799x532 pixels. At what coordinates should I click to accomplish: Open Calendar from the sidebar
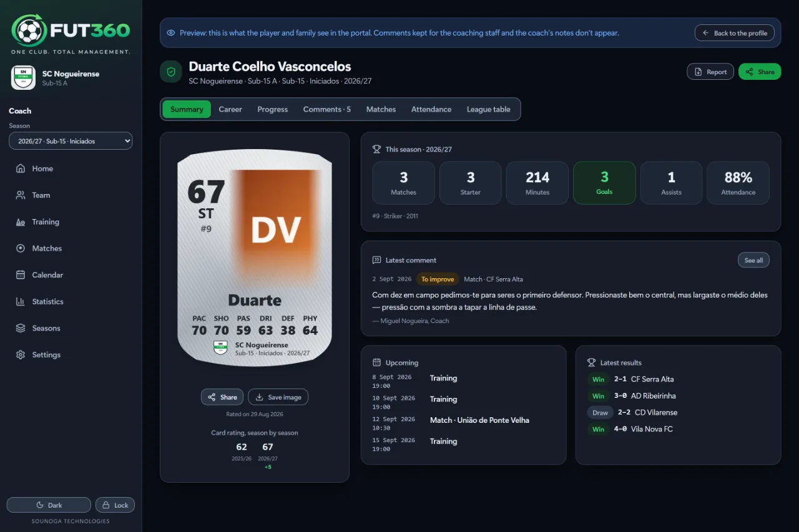coord(71,275)
